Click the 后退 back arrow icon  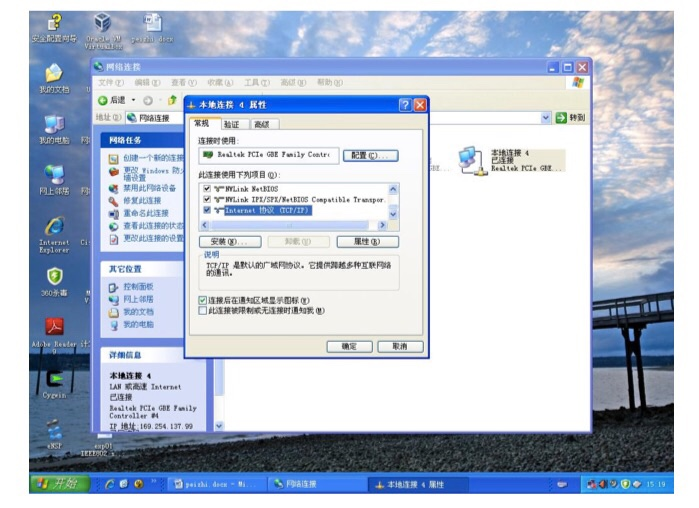click(x=103, y=100)
